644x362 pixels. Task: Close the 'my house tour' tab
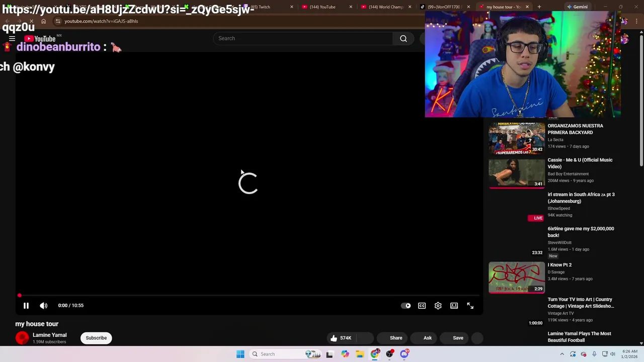coord(527,7)
